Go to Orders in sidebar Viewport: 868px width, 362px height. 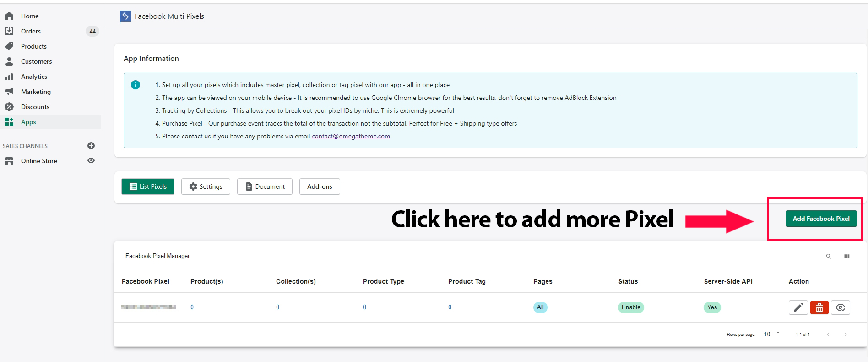[31, 31]
